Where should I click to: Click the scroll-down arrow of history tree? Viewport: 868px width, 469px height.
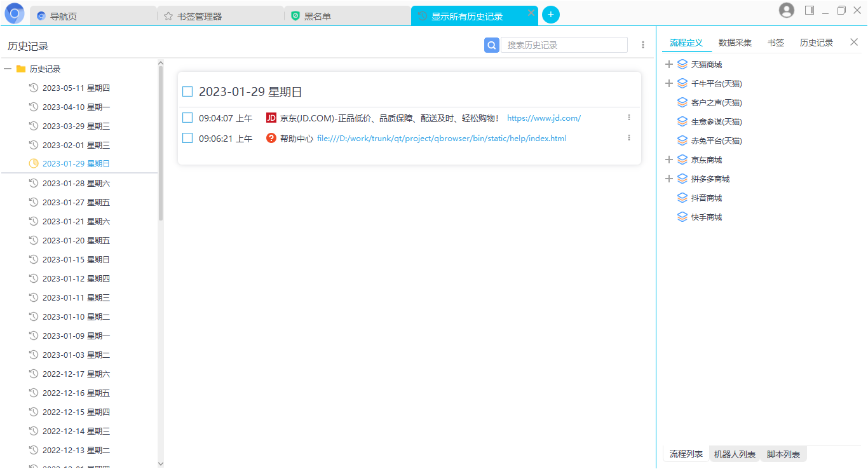[161, 463]
